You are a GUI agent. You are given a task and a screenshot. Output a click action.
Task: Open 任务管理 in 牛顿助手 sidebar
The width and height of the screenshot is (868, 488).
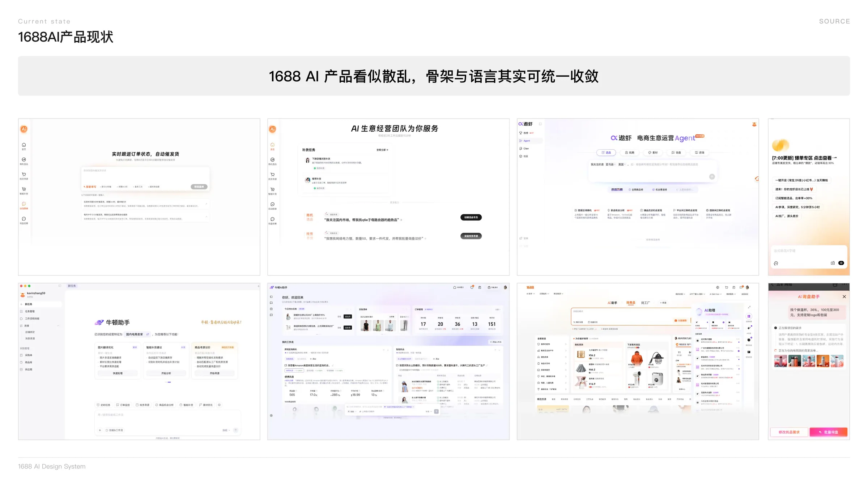pos(40,311)
